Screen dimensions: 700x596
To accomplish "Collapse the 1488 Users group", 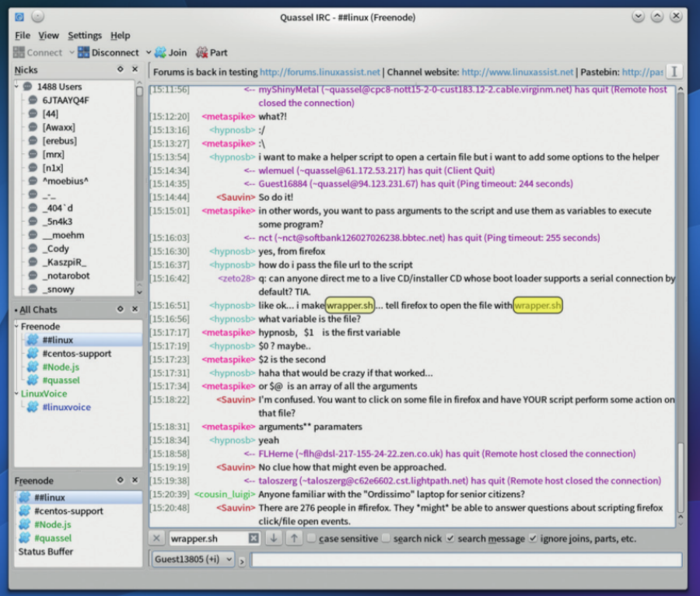I will point(17,86).
